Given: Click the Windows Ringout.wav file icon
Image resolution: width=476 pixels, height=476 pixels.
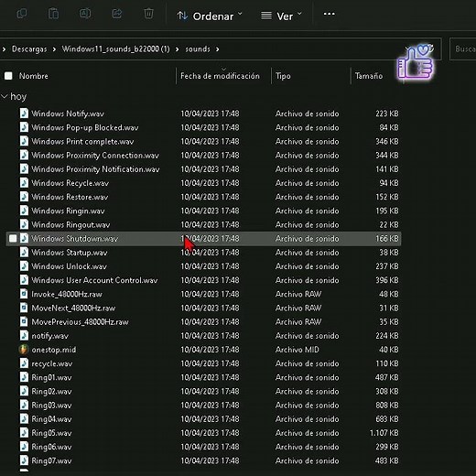Looking at the screenshot, I should coord(24,224).
